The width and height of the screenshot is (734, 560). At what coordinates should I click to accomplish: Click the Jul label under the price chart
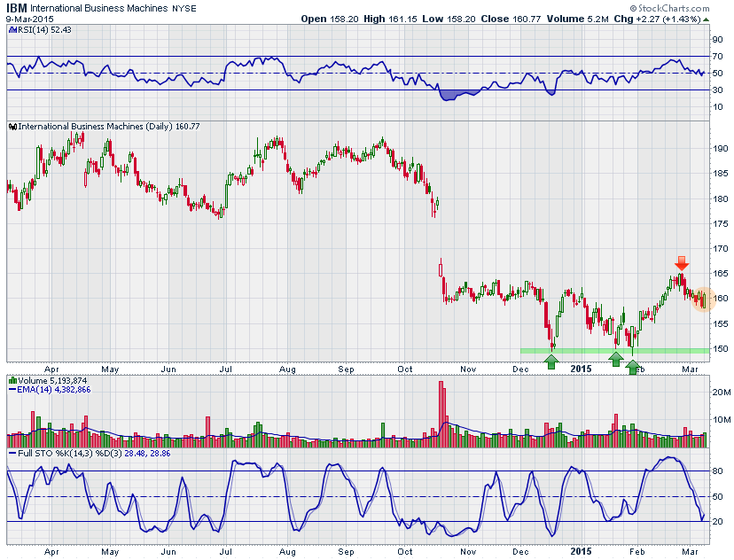[x=226, y=369]
